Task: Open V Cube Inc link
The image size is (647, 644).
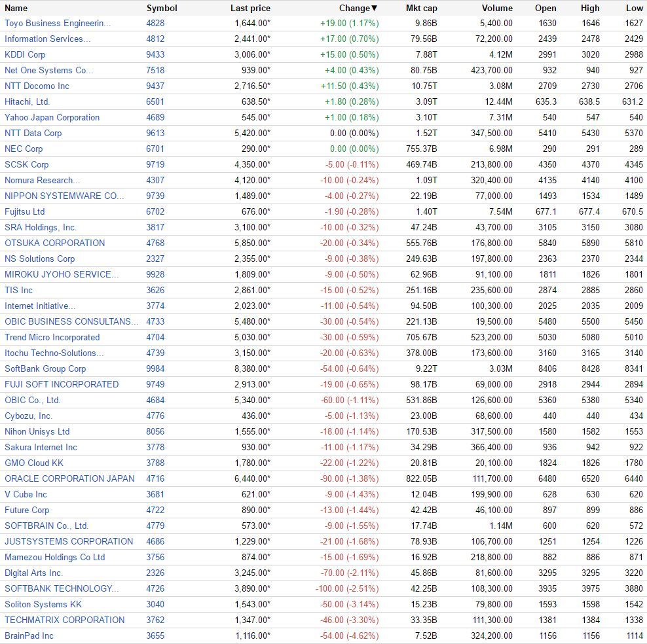Action: pyautogui.click(x=26, y=494)
